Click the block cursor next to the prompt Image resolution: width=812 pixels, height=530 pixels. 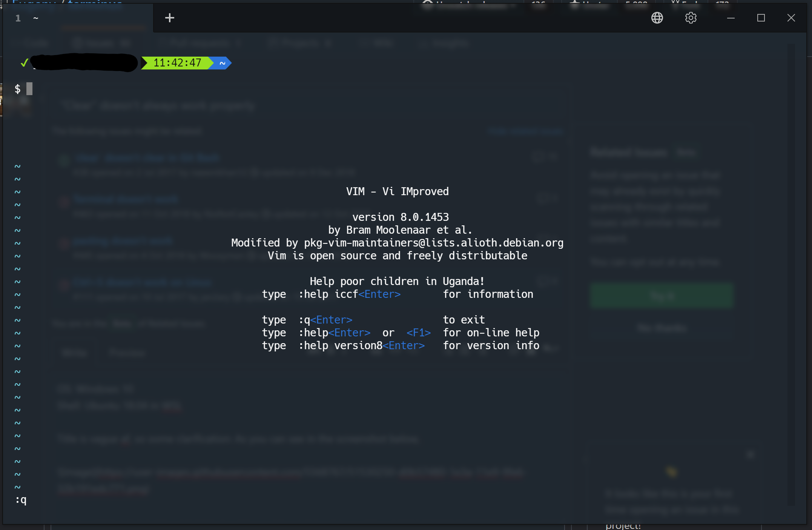[x=30, y=88]
